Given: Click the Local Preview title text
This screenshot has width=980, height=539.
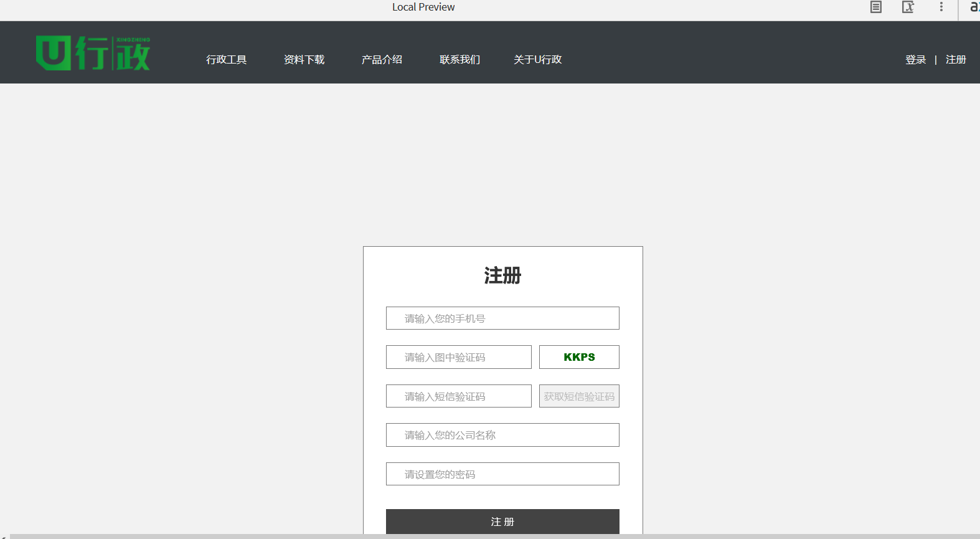Looking at the screenshot, I should pyautogui.click(x=423, y=7).
